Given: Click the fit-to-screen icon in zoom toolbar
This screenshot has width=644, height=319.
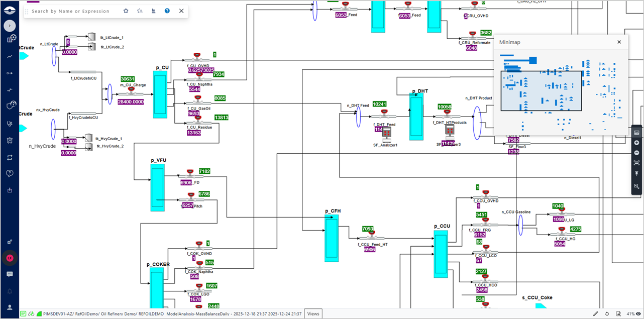Looking at the screenshot, I should [636, 163].
